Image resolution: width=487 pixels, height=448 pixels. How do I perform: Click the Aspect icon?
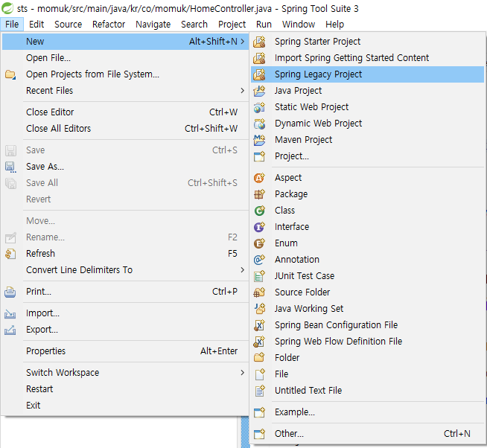259,178
